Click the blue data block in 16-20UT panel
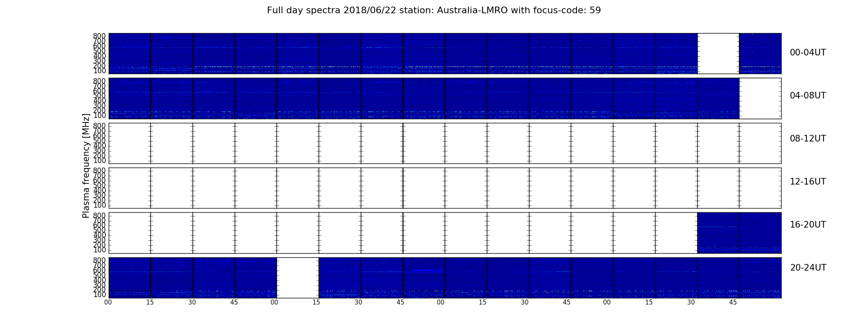868x331 pixels. coord(739,233)
